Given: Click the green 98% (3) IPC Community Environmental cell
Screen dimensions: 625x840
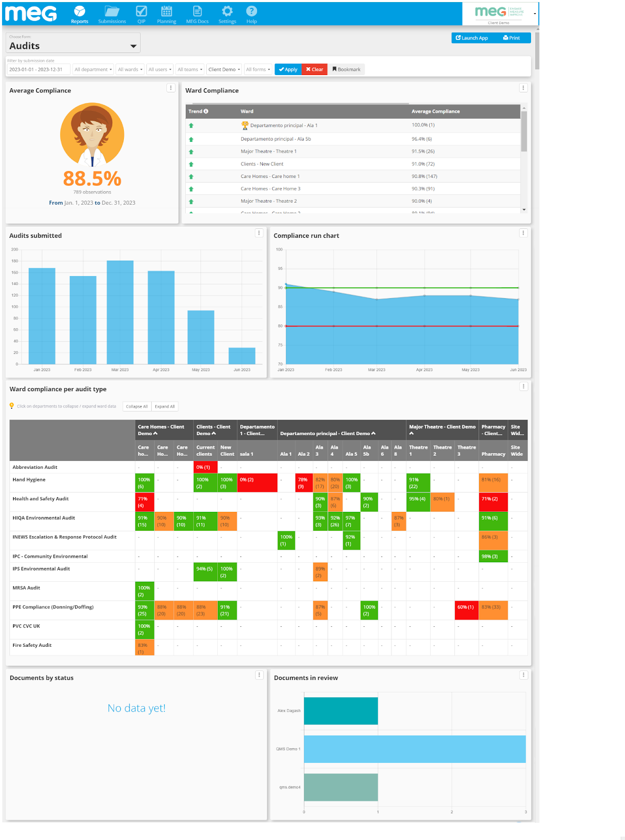Looking at the screenshot, I should tap(493, 556).
